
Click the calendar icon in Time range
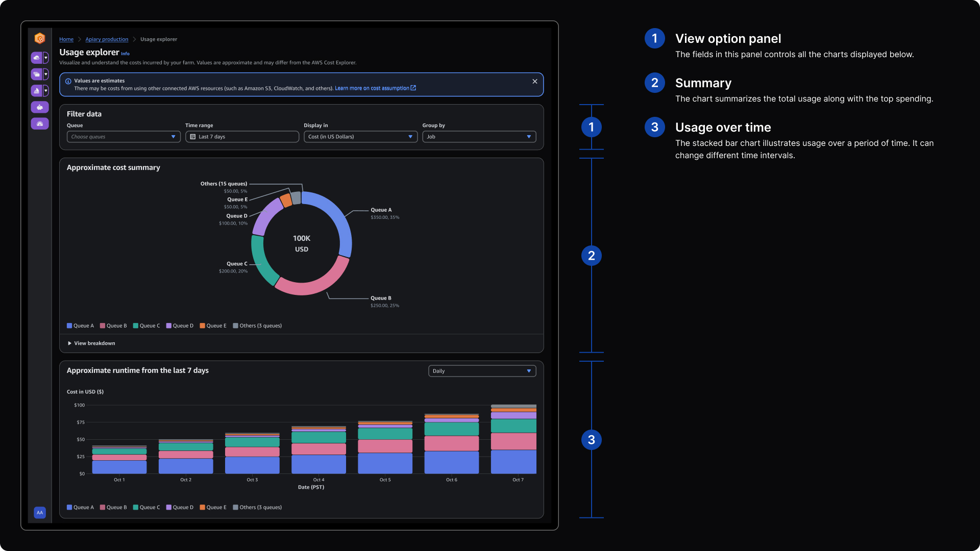(193, 137)
